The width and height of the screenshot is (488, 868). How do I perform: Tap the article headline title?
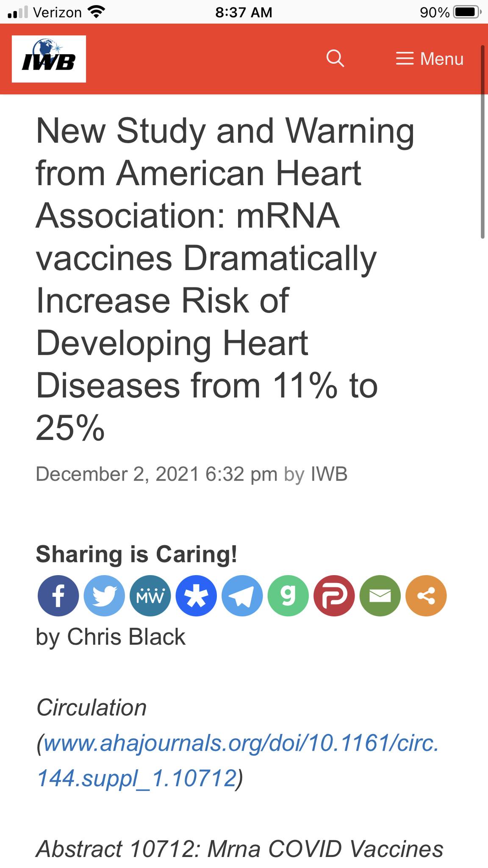pos(225,279)
